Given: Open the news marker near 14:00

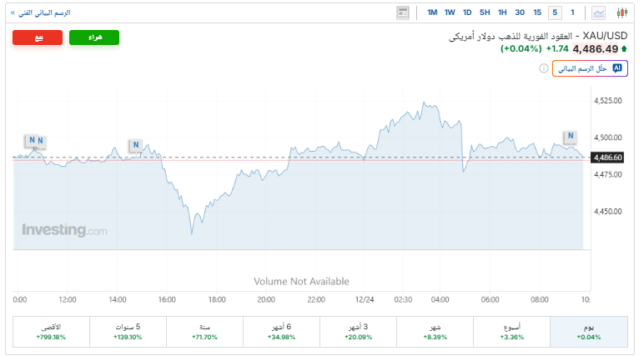Looking at the screenshot, I should [134, 146].
